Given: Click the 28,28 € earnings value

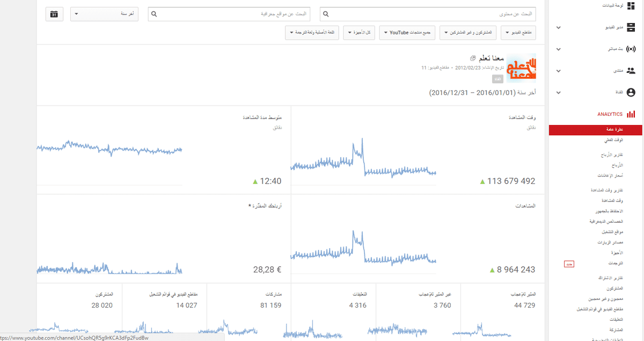Looking at the screenshot, I should [267, 270].
